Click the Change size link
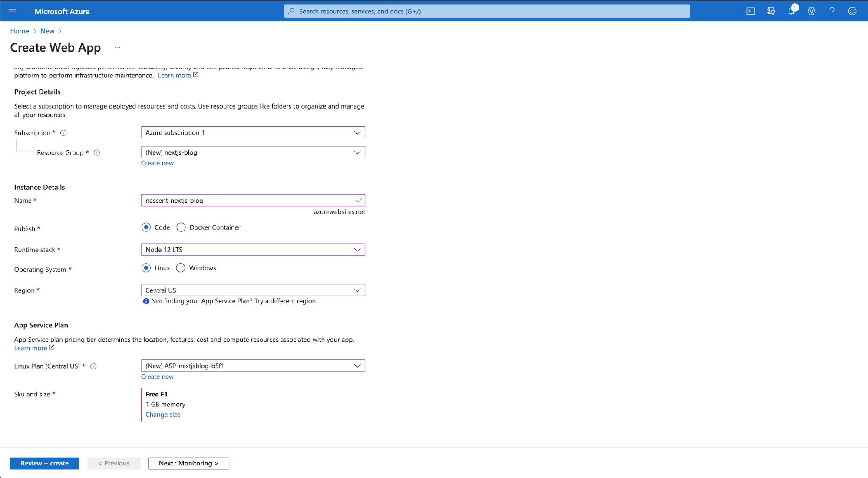868x478 pixels. pyautogui.click(x=162, y=414)
